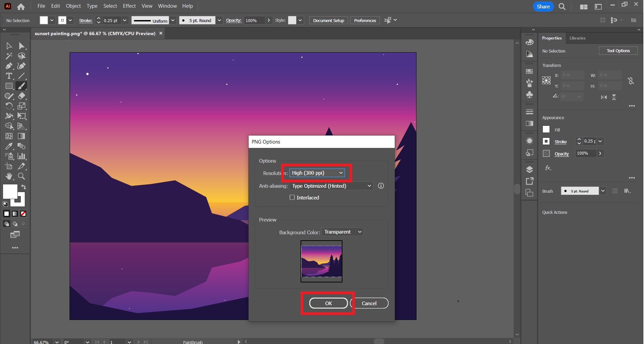Open the Background Color dropdown
The width and height of the screenshot is (644, 344).
click(x=342, y=232)
